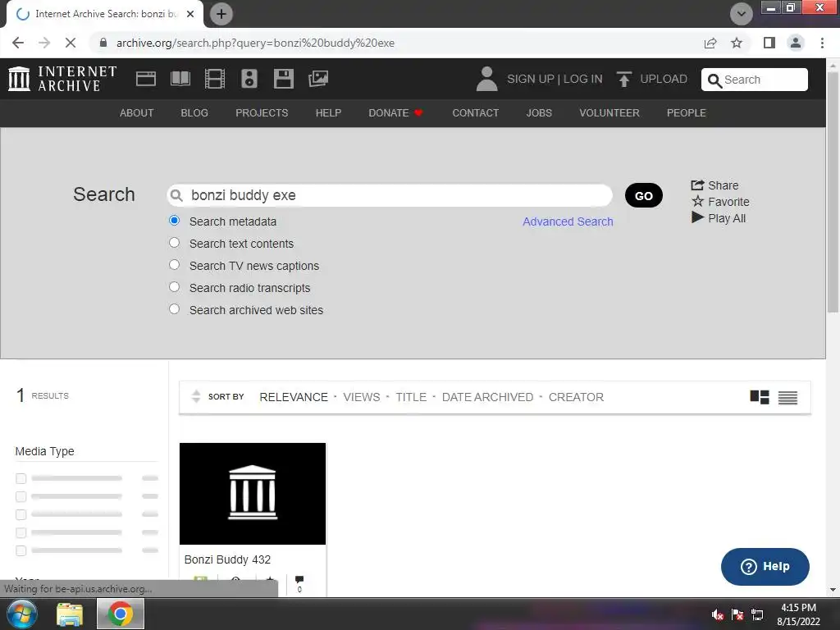This screenshot has height=630, width=840.
Task: Select Search metadata radio button
Action: pyautogui.click(x=174, y=221)
